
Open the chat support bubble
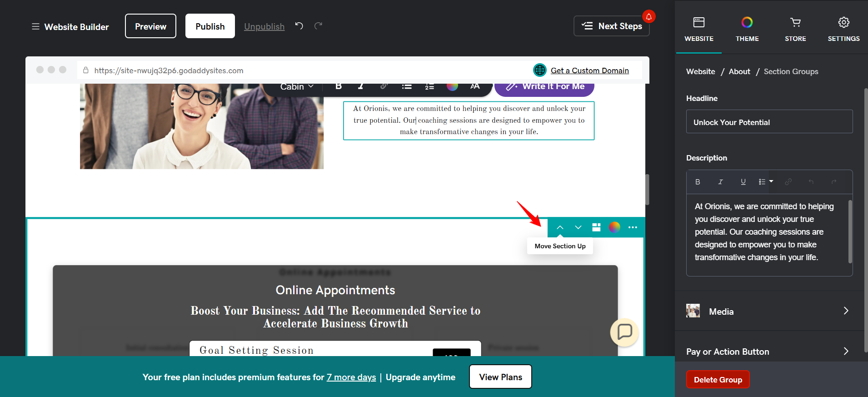[x=624, y=332]
